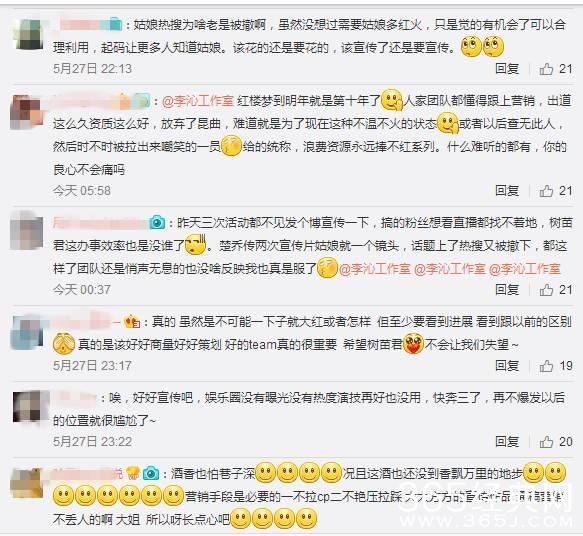Reply to the 5月27日 23:17 comment
This screenshot has width=583, height=536.
pyautogui.click(x=507, y=366)
